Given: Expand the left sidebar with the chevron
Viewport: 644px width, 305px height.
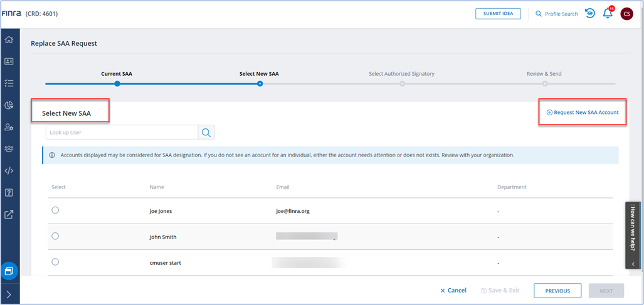Looking at the screenshot, I should pyautogui.click(x=9, y=294).
